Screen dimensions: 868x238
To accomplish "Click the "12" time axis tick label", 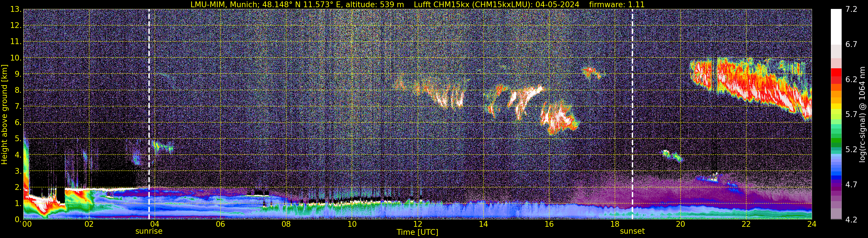I will [x=417, y=224].
